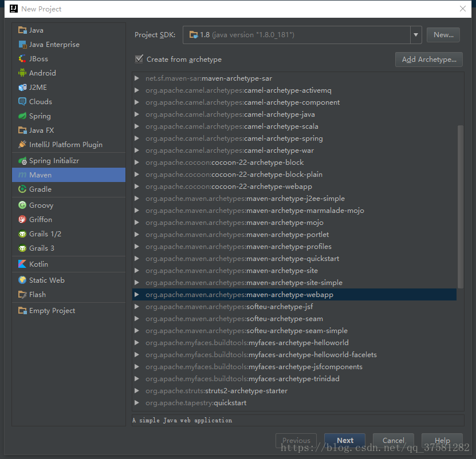Click the Previous button

[x=296, y=441]
